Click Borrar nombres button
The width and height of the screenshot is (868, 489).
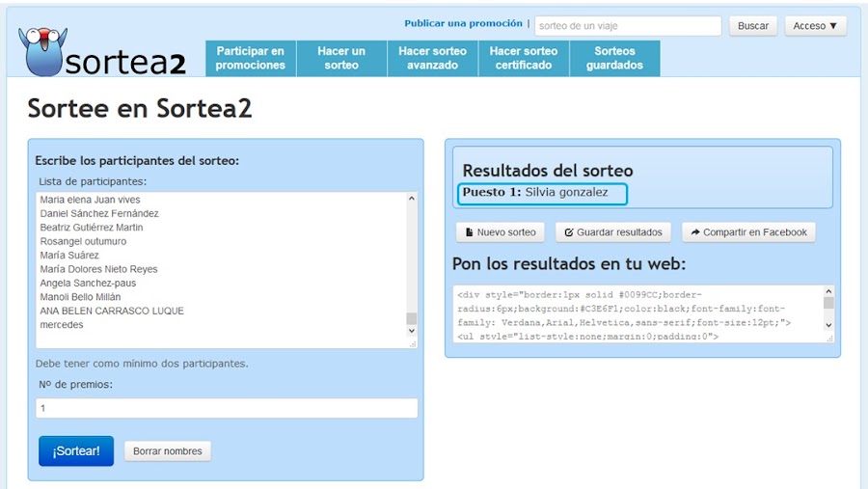pos(167,451)
